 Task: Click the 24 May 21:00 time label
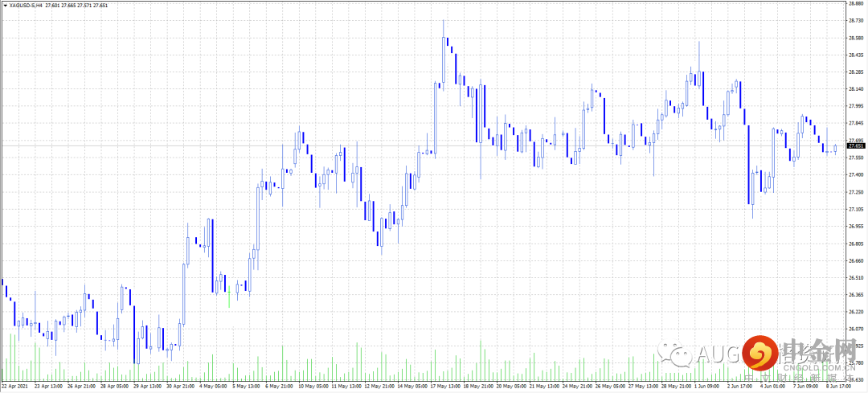(x=575, y=386)
